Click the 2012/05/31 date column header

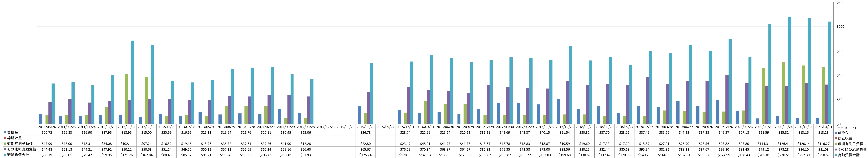[127, 127]
